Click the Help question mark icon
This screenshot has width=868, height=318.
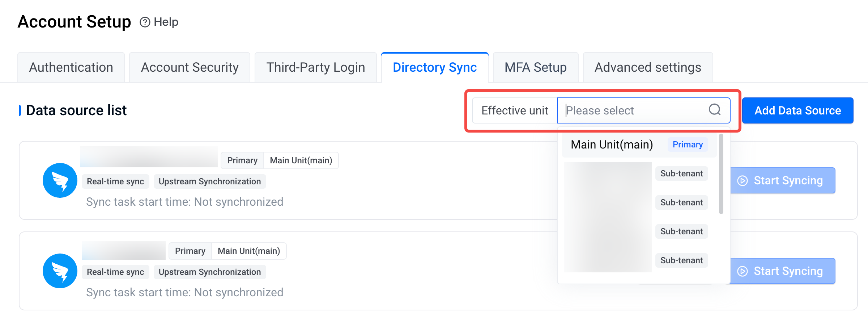click(145, 22)
